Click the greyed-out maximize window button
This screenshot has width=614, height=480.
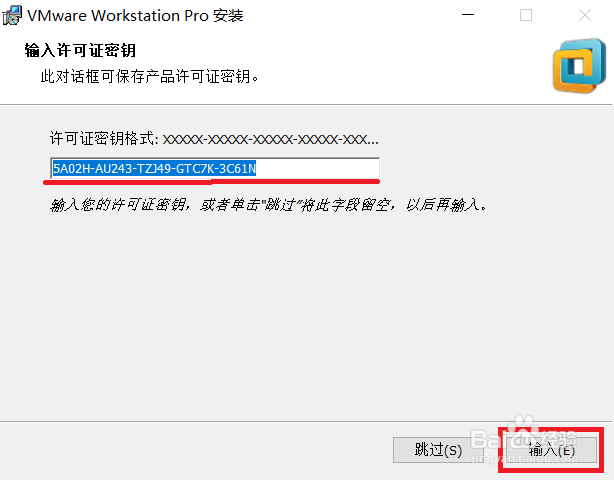[x=526, y=15]
